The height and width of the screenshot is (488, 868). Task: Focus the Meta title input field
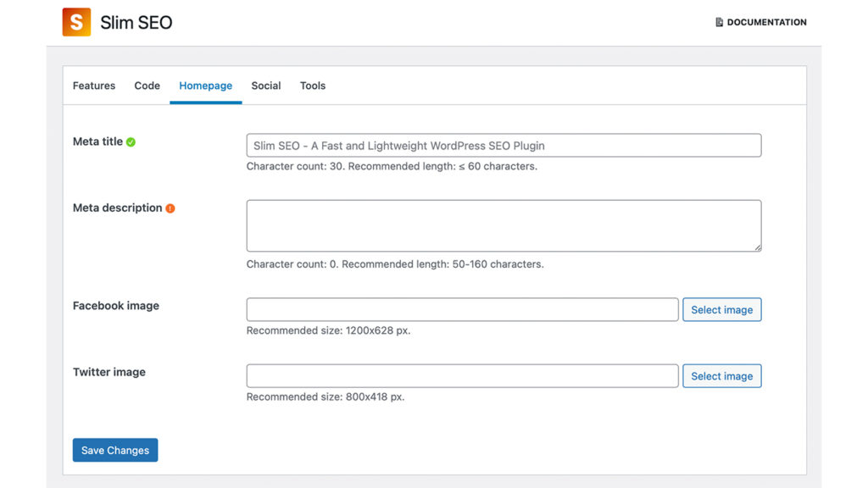click(x=504, y=146)
